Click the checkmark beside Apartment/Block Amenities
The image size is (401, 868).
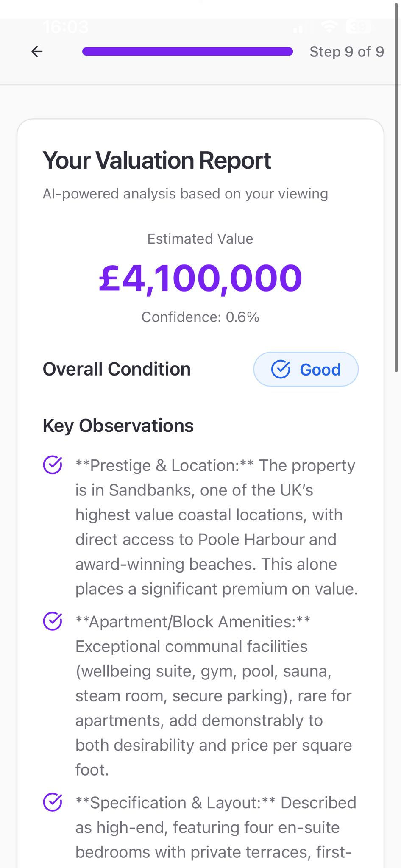pyautogui.click(x=53, y=621)
